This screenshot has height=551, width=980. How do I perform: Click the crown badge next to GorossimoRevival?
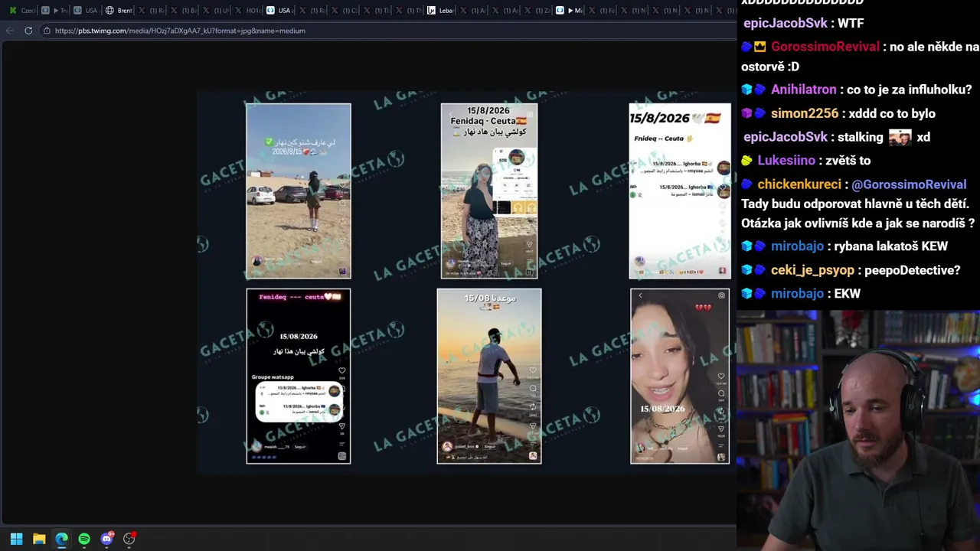tap(760, 47)
